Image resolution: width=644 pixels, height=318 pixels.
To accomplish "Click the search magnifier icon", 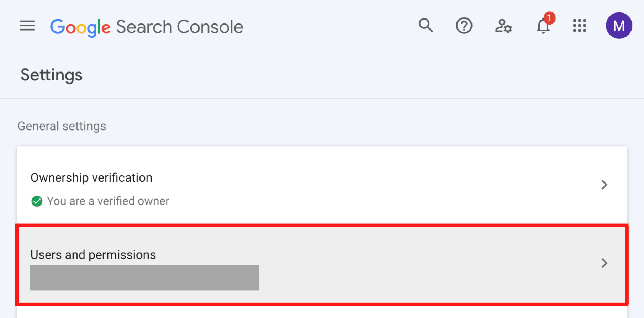I will [x=426, y=26].
